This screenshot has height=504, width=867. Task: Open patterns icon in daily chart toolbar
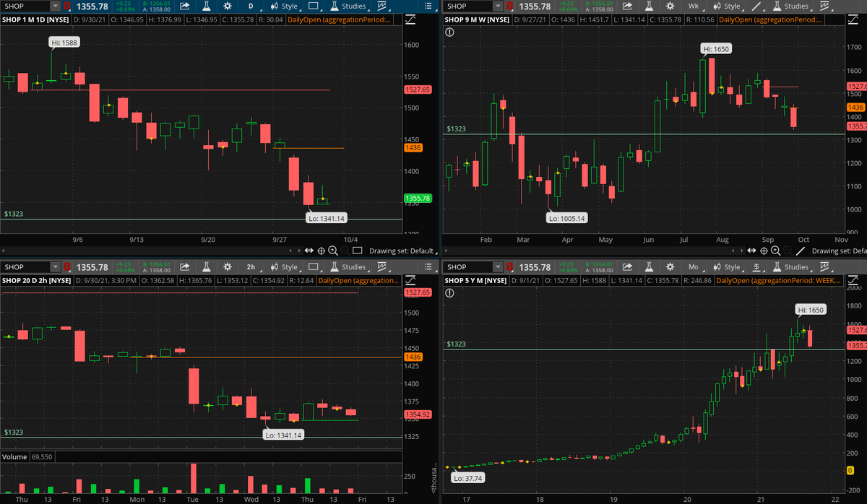[x=382, y=6]
